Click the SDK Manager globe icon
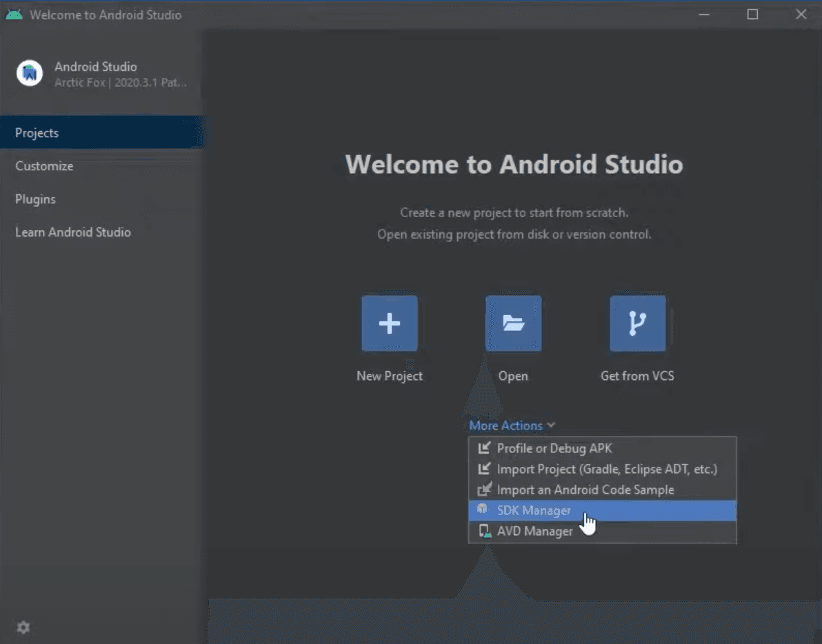 [x=483, y=510]
